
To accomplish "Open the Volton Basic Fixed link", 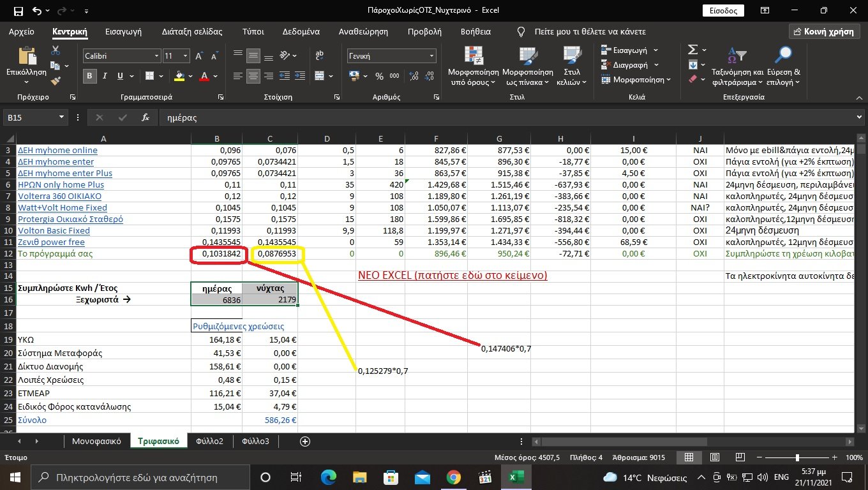I will [54, 230].
